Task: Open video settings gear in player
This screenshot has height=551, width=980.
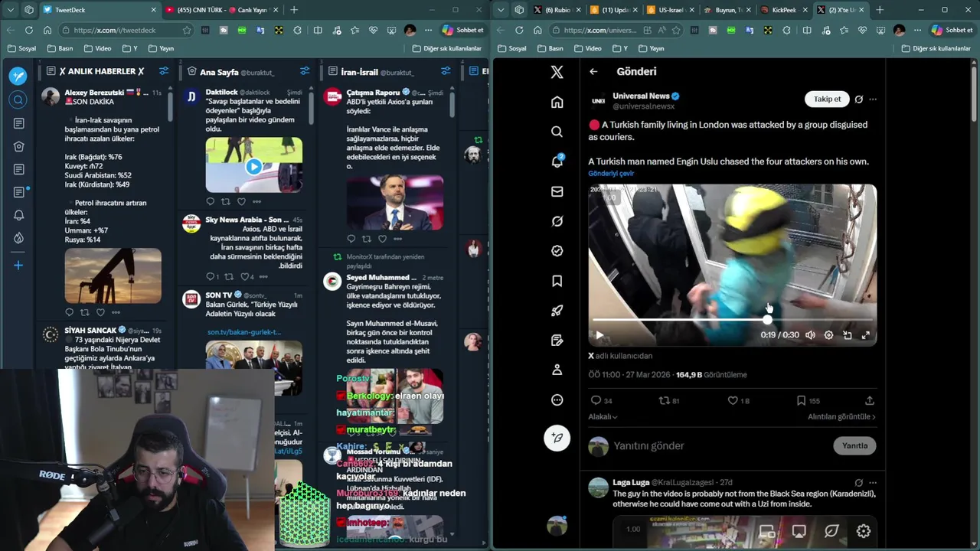Action: click(x=828, y=335)
